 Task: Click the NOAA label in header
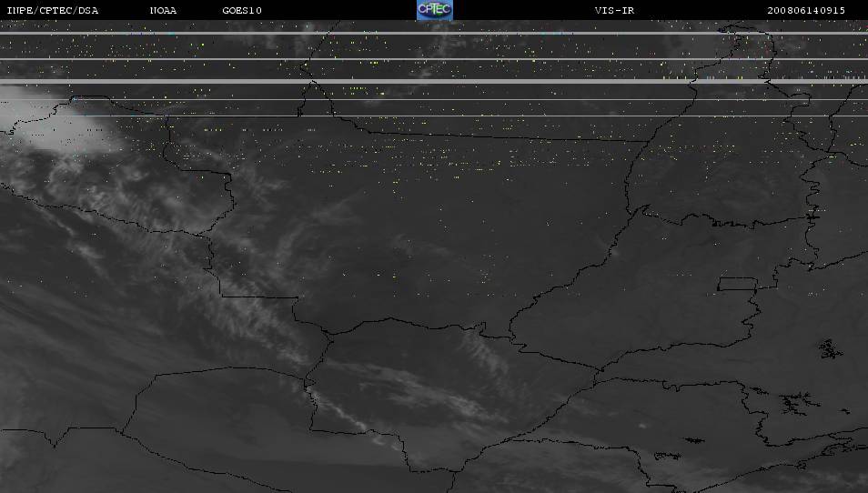pos(163,11)
